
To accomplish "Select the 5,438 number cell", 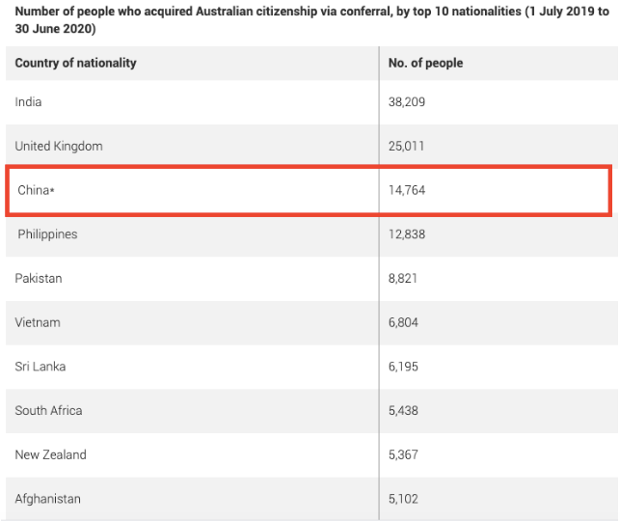I will click(x=404, y=410).
